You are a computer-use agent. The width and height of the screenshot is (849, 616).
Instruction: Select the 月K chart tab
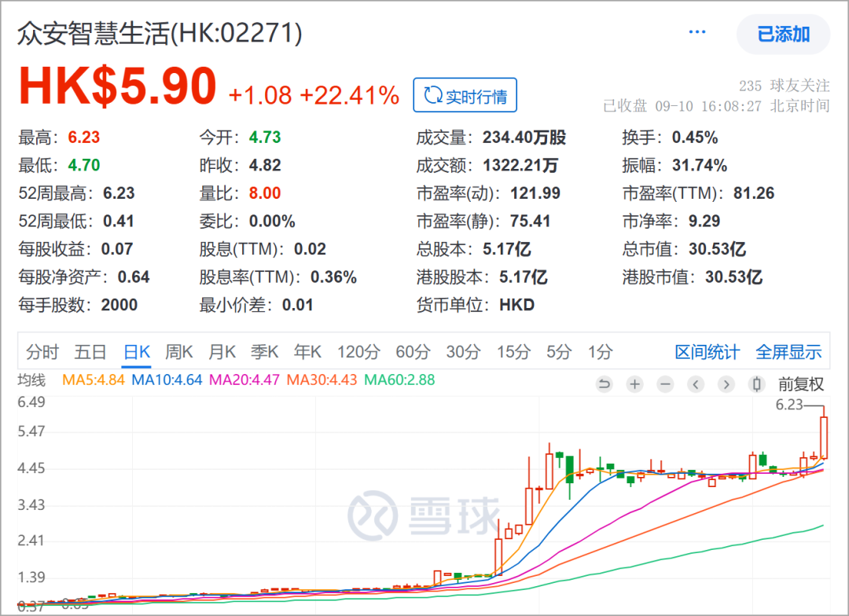point(222,352)
